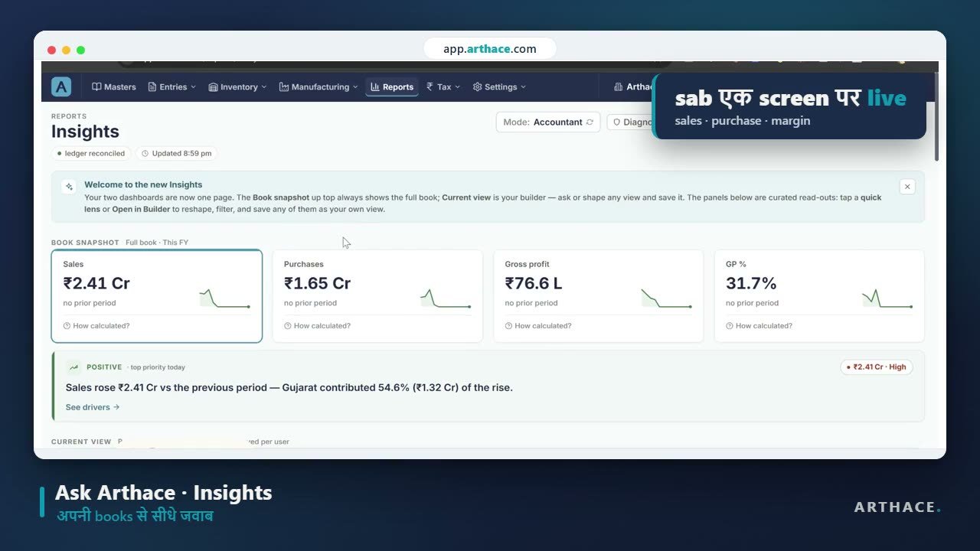Screen dimensions: 980x551
Task: Open How calculated? under Gross profit
Action: pos(538,326)
